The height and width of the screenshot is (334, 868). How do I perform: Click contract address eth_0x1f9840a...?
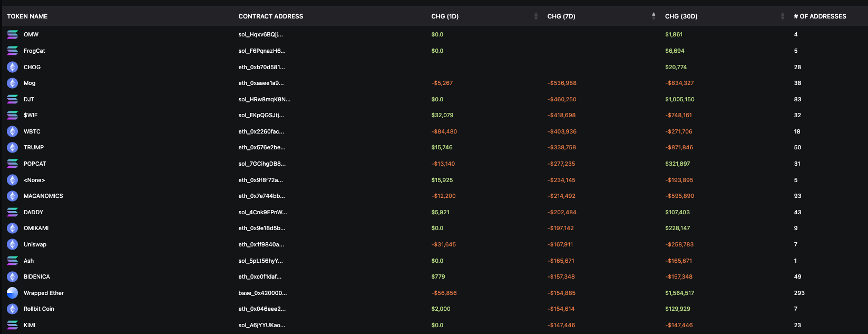261,245
